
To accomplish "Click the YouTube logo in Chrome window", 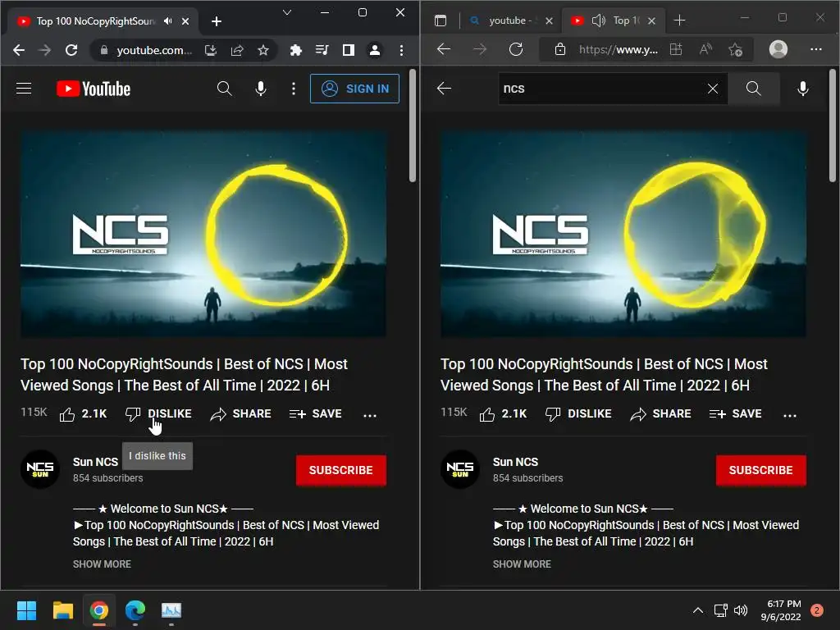I will point(94,89).
